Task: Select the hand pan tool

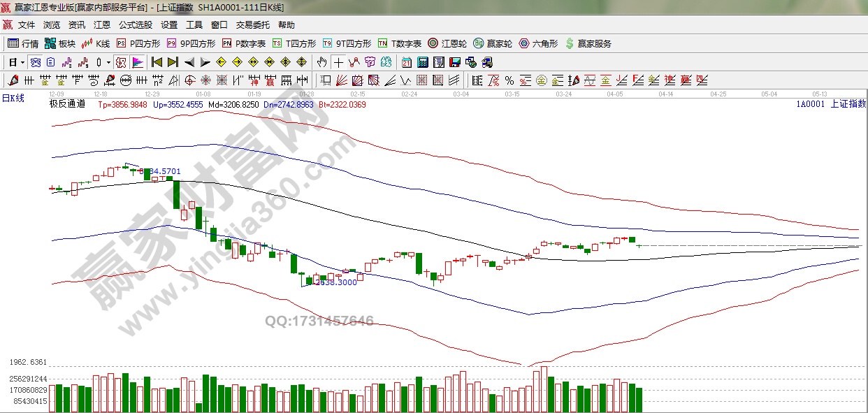Action: pos(321,62)
